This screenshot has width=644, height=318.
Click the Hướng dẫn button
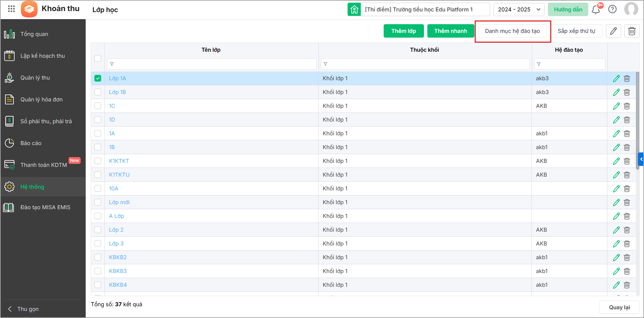coord(568,9)
